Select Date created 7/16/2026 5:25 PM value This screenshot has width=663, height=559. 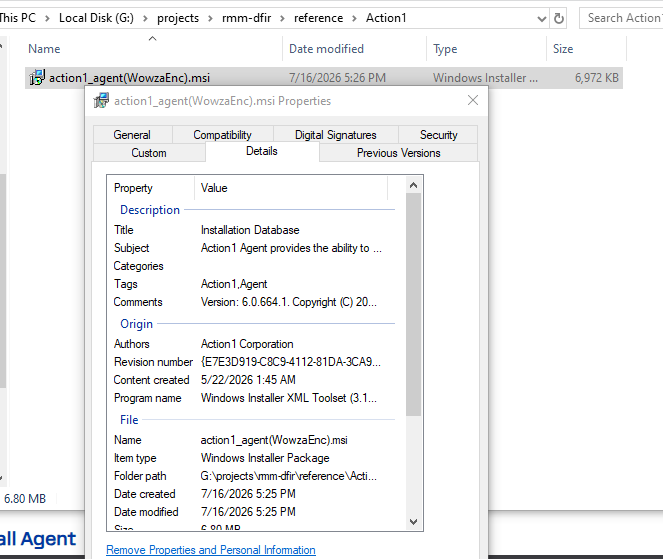(x=248, y=494)
